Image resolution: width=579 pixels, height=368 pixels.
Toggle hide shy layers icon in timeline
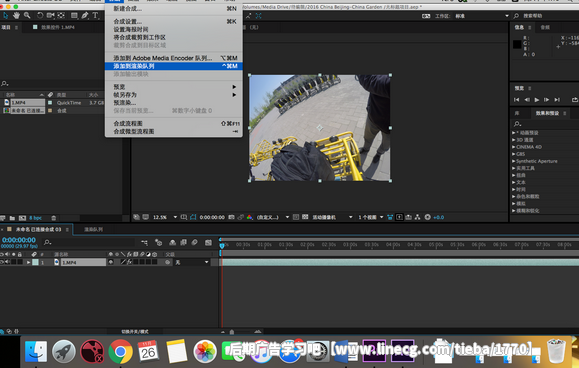pos(172,243)
